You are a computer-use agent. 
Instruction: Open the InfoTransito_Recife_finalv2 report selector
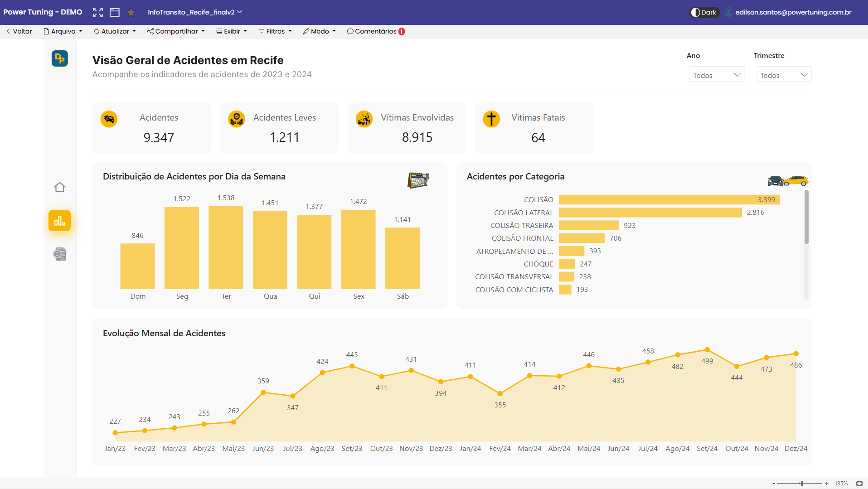pos(195,12)
